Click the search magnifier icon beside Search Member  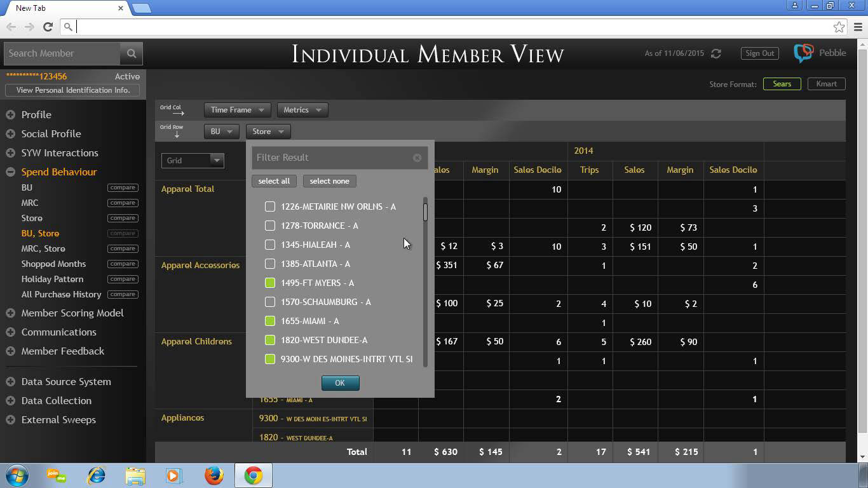click(x=132, y=53)
